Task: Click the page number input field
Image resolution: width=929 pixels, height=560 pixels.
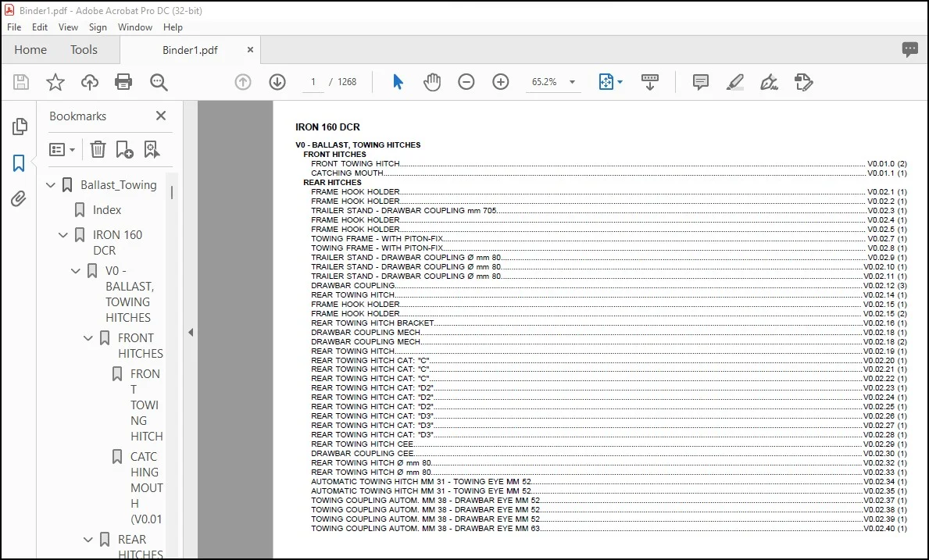Action: [x=313, y=82]
